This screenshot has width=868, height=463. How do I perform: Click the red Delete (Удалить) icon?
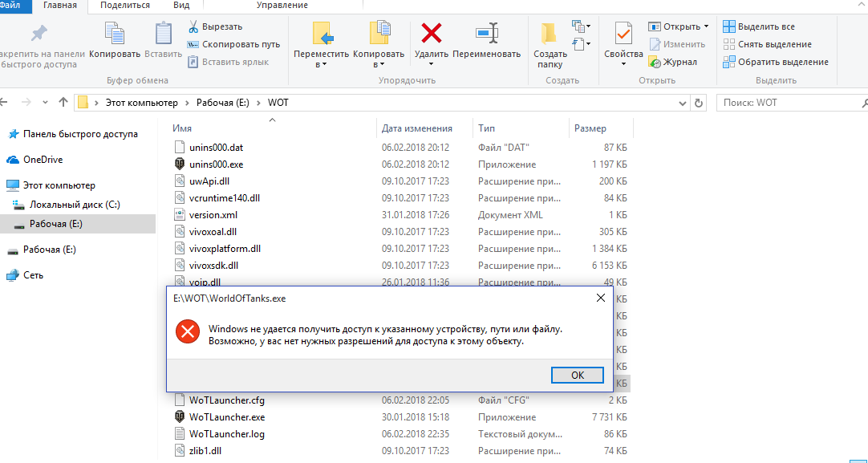432,33
